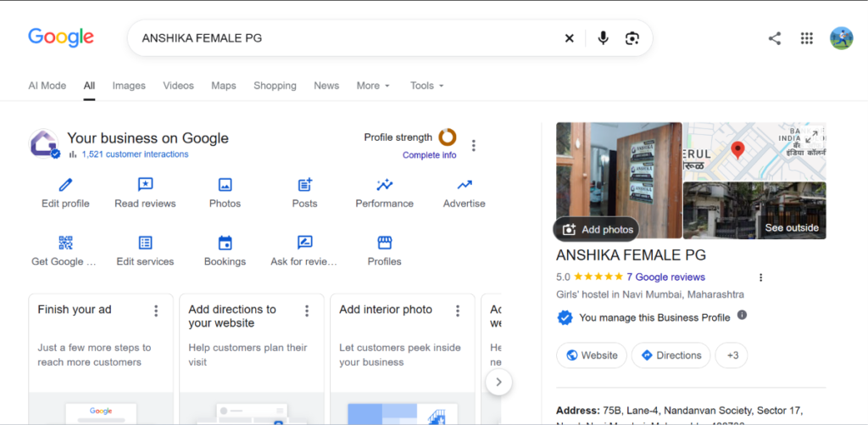Open Edit profile pencil icon
This screenshot has width=868, height=425.
65,185
